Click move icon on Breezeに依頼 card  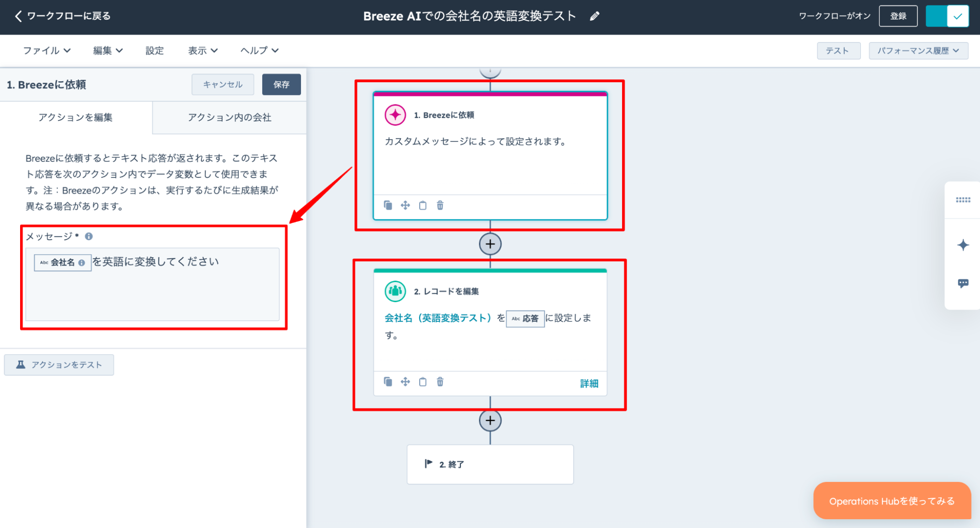(x=405, y=205)
